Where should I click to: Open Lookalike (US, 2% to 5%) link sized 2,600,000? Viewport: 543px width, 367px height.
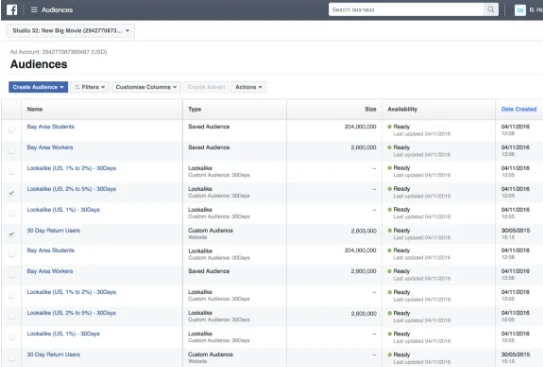point(71,313)
